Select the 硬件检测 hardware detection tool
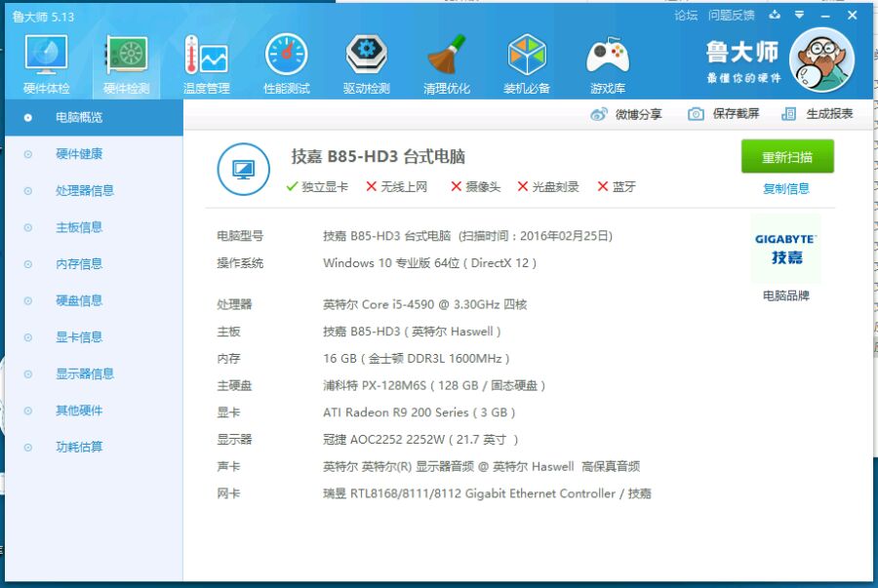The height and width of the screenshot is (588, 878). point(127,64)
